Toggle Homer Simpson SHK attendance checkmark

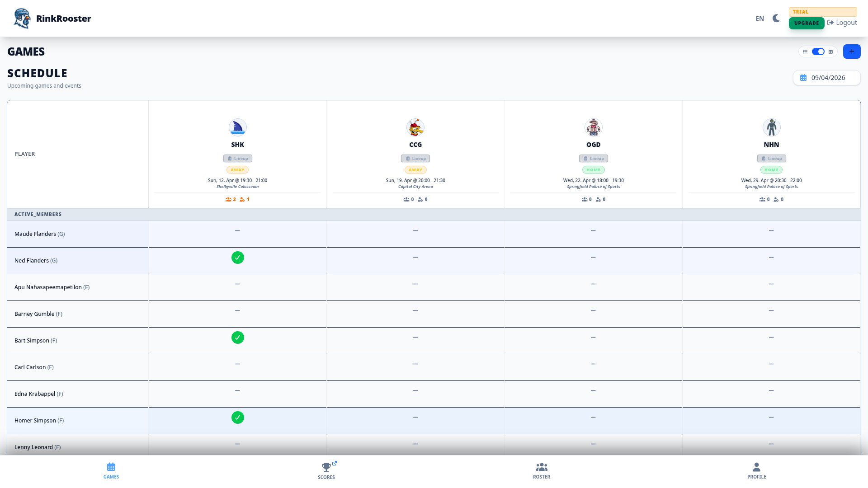tap(237, 418)
